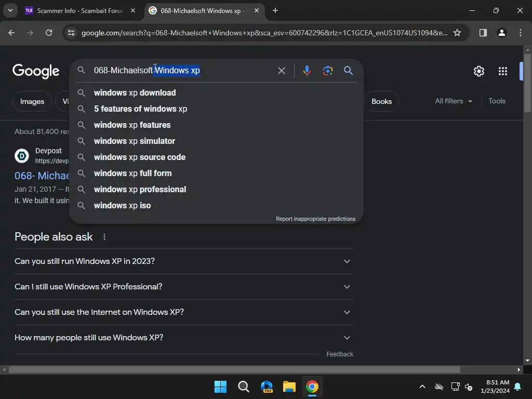Open the clock showing 8:51 AM

[x=495, y=387]
